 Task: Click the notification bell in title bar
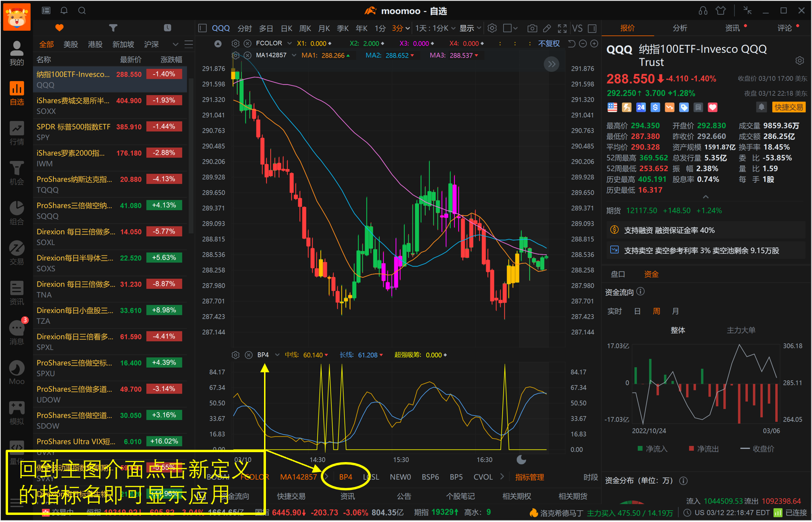64,10
